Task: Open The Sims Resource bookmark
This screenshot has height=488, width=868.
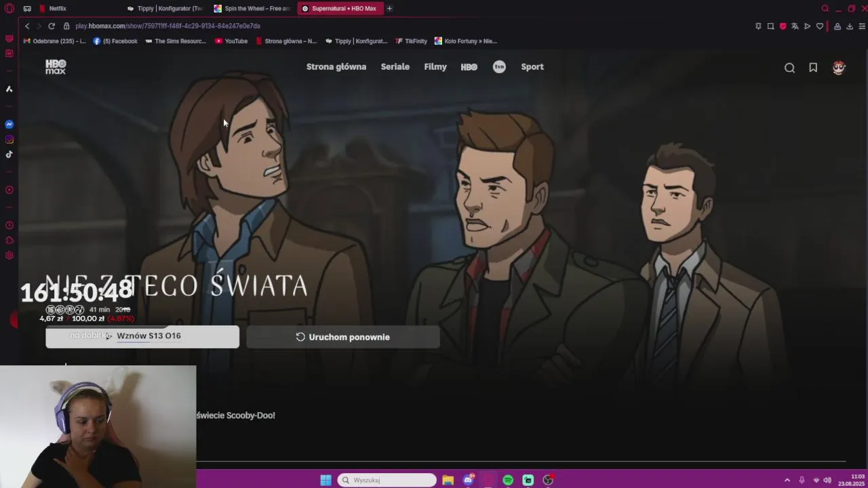Action: click(175, 41)
